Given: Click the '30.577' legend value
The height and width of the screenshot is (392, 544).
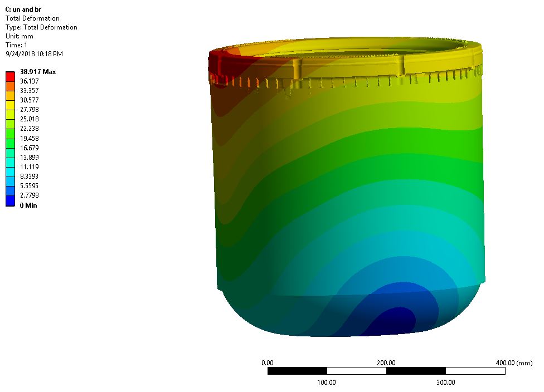Looking at the screenshot, I should click(30, 100).
